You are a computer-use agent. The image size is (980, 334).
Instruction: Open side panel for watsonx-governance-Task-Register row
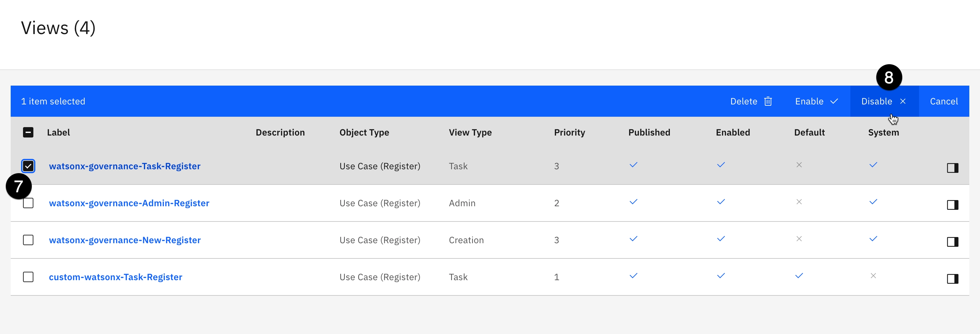[x=952, y=168]
